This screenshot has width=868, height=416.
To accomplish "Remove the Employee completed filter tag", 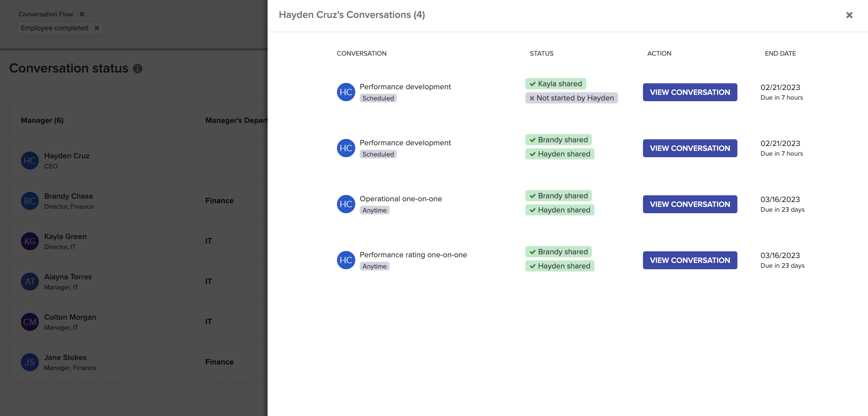I will pyautogui.click(x=97, y=28).
